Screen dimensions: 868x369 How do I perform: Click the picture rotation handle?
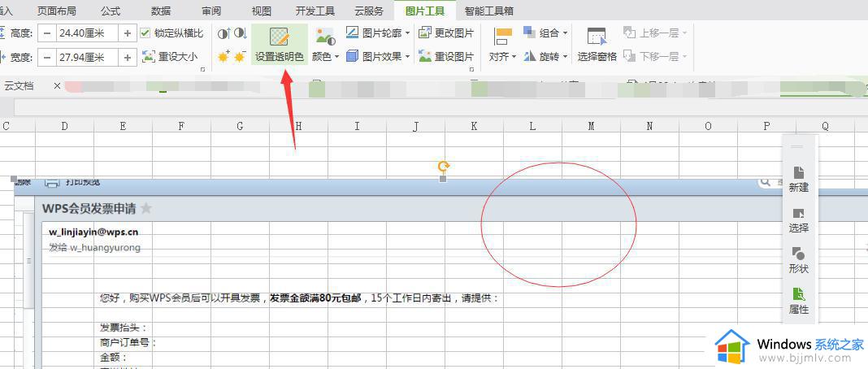443,166
